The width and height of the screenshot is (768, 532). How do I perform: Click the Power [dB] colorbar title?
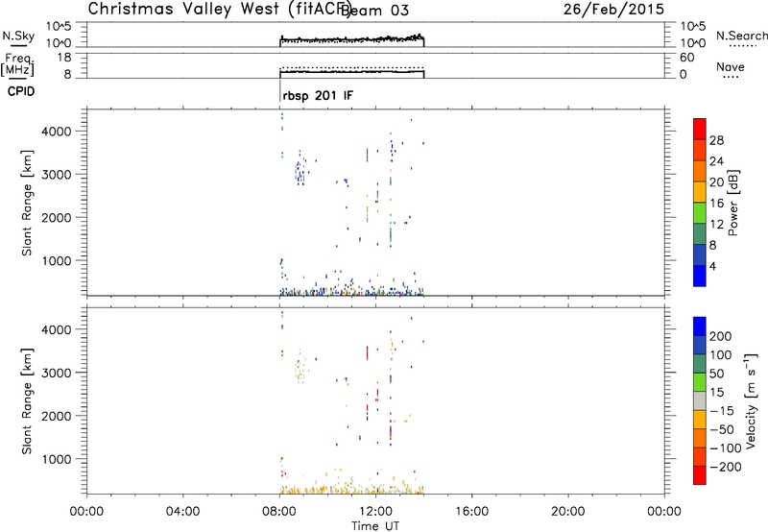(x=732, y=203)
